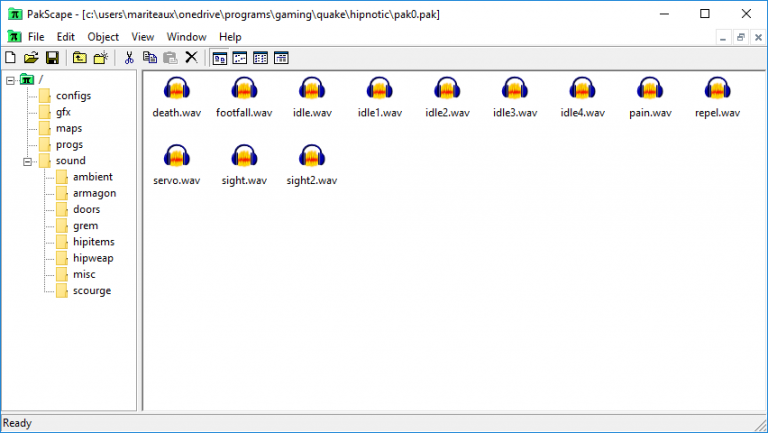768x433 pixels.
Task: Open a pak file from toolbar
Action: point(31,58)
